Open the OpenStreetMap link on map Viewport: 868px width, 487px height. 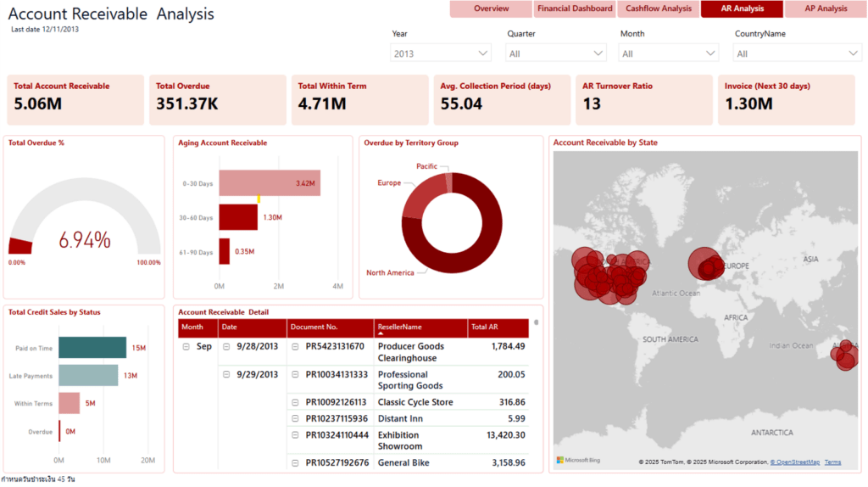click(794, 462)
